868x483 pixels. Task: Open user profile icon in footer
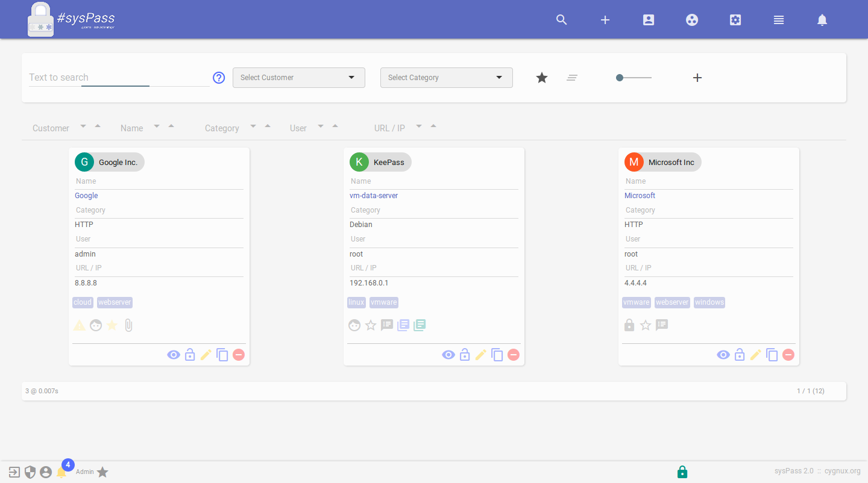tap(46, 472)
